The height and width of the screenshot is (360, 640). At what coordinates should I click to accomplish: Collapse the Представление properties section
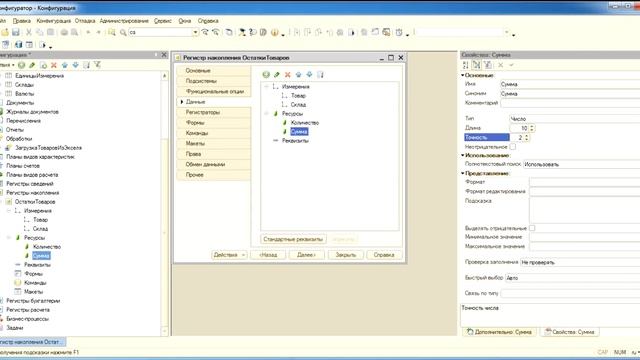463,173
